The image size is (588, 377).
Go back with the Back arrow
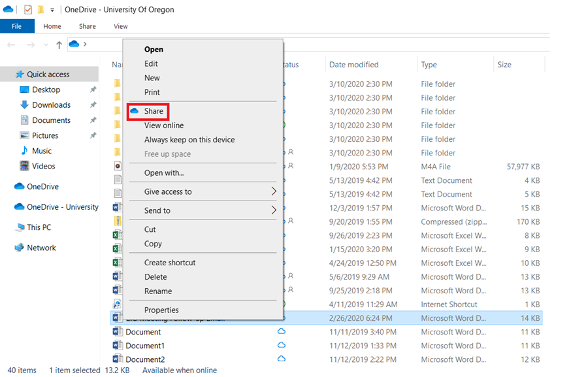[x=11, y=45]
